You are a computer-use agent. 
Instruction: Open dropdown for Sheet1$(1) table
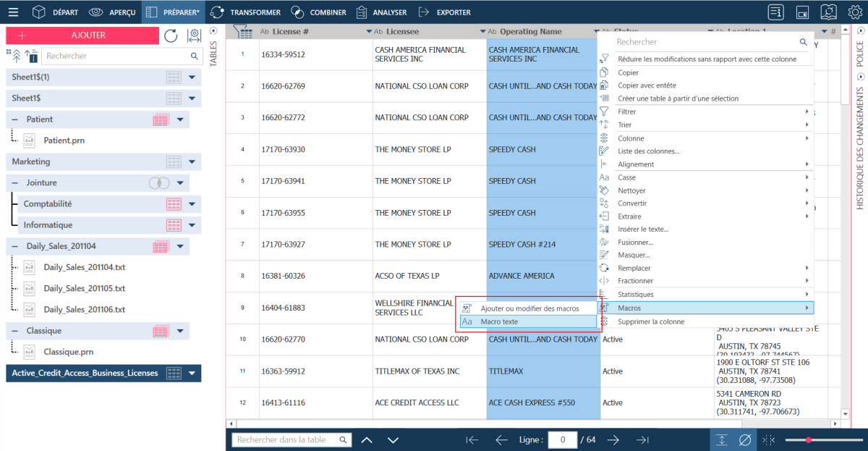(x=192, y=77)
